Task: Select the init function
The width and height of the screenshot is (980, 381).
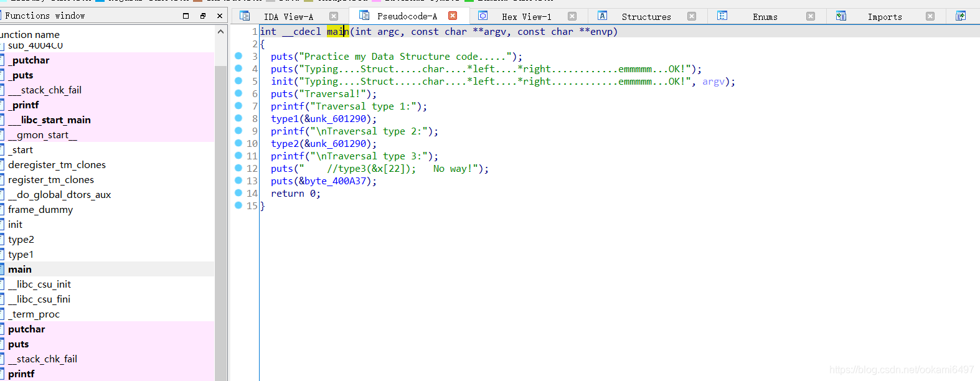Action: point(107,224)
